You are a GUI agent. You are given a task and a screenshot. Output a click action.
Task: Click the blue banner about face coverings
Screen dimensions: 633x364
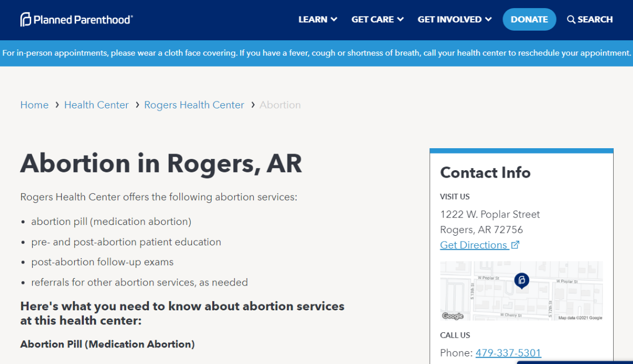pos(316,53)
